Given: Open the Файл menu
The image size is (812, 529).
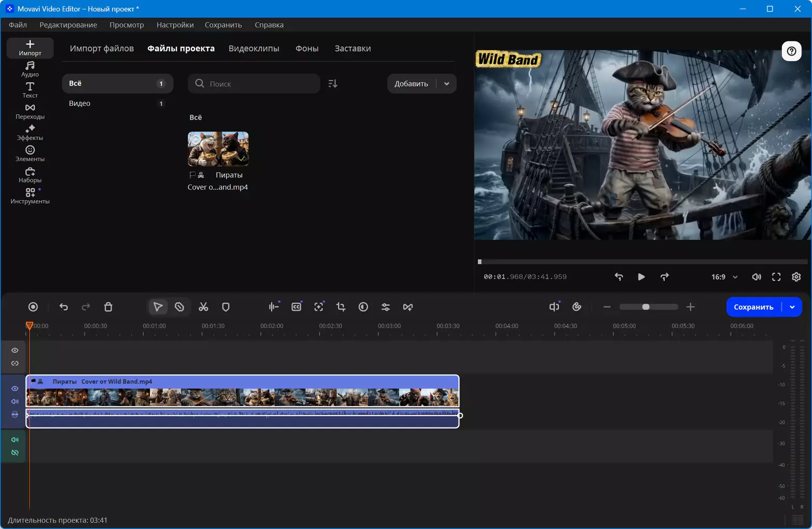Looking at the screenshot, I should coord(18,25).
